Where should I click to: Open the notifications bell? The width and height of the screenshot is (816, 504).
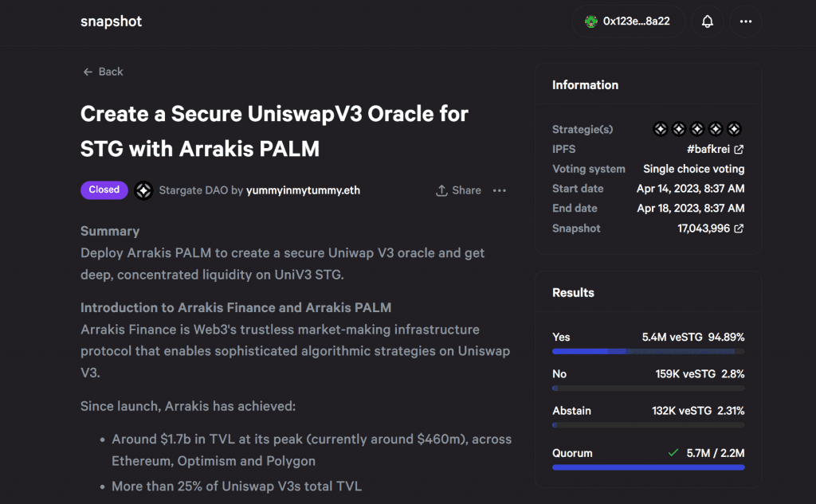click(708, 21)
